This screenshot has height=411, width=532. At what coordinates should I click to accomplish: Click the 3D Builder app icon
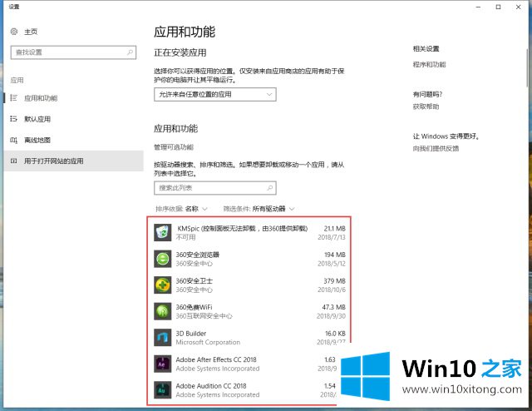pos(162,337)
